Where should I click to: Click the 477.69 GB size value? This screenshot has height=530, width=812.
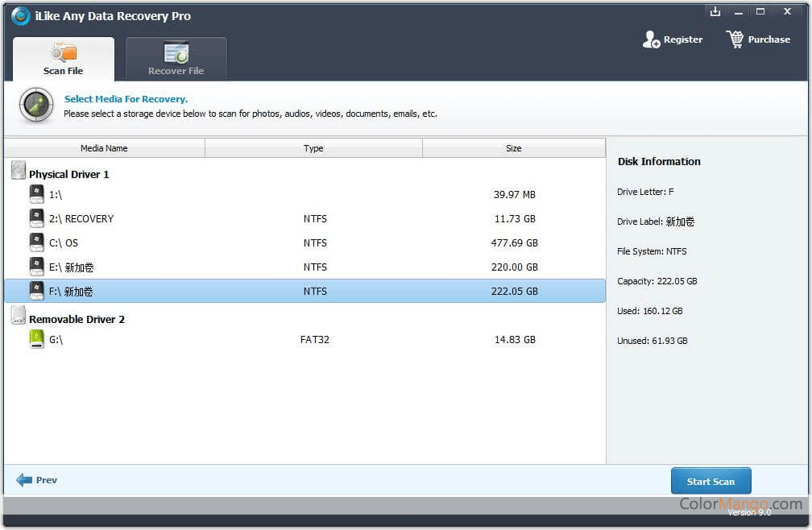(x=515, y=242)
